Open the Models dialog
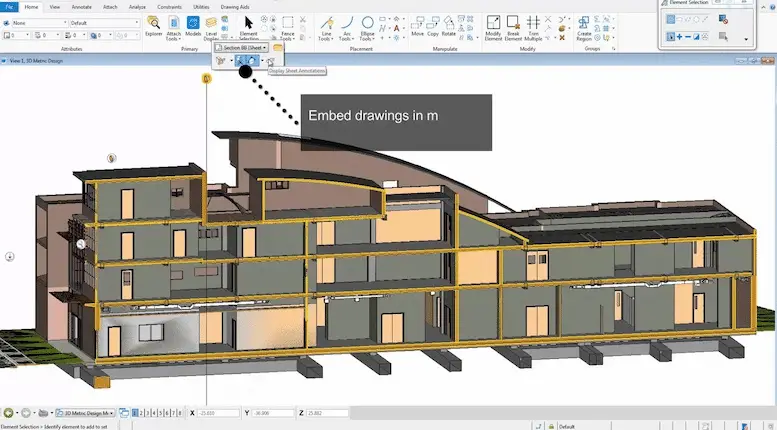The height and width of the screenshot is (430, 777). [x=193, y=27]
